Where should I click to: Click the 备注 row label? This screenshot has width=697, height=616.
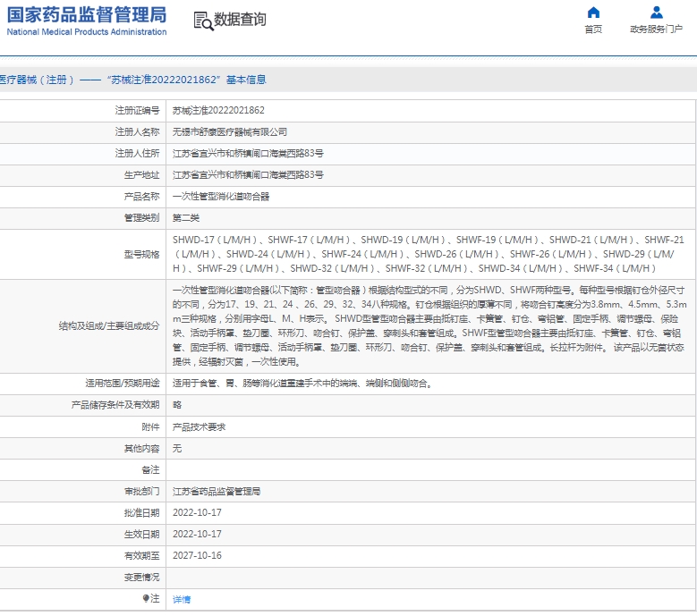pyautogui.click(x=150, y=470)
